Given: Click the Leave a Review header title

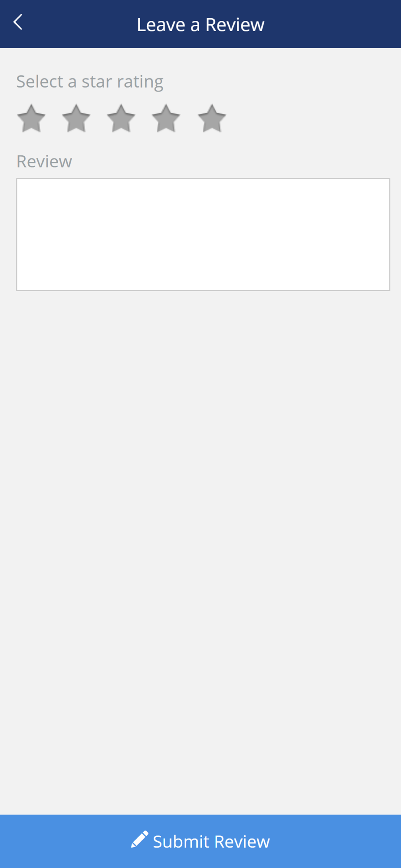Looking at the screenshot, I should coord(200,25).
